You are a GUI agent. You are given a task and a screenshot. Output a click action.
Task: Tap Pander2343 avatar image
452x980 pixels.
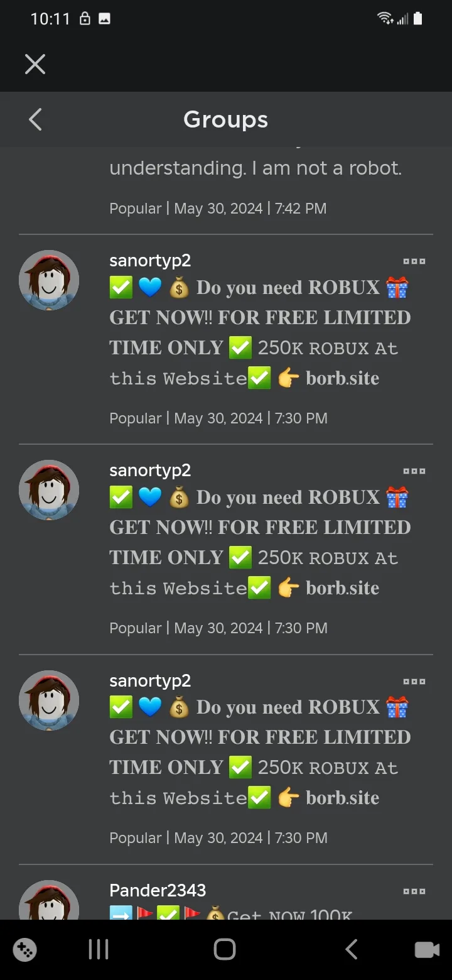click(49, 900)
